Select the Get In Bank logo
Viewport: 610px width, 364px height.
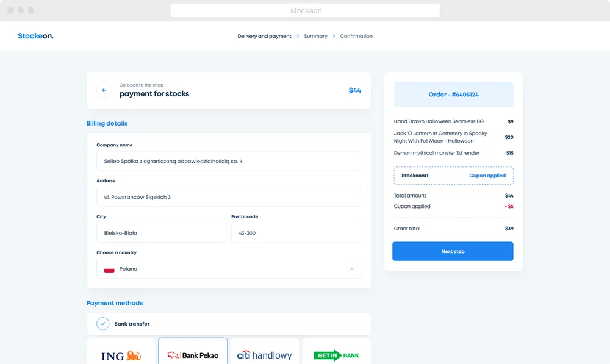point(336,355)
